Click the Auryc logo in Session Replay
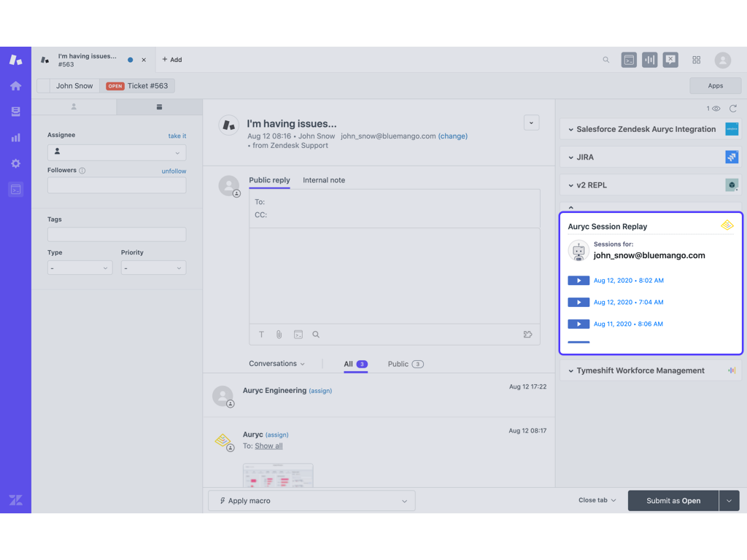Screen dimensions: 747x560 pos(727,225)
